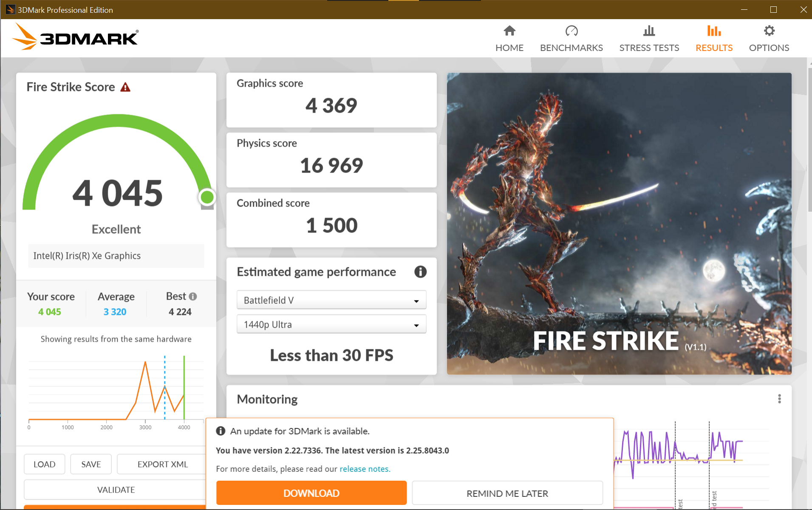The height and width of the screenshot is (510, 812).
Task: Click the Graphics score value 4 369
Action: (x=331, y=105)
